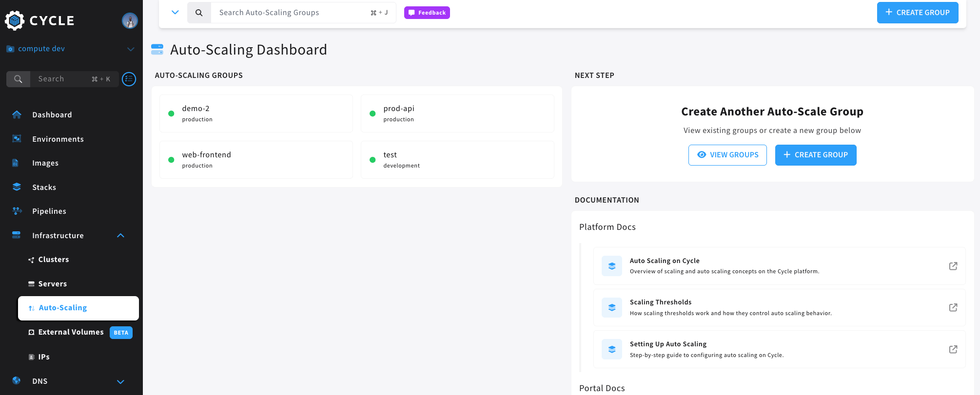Viewport: 980px width, 395px height.
Task: Open external link for Scaling Thresholds doc
Action: click(x=953, y=307)
